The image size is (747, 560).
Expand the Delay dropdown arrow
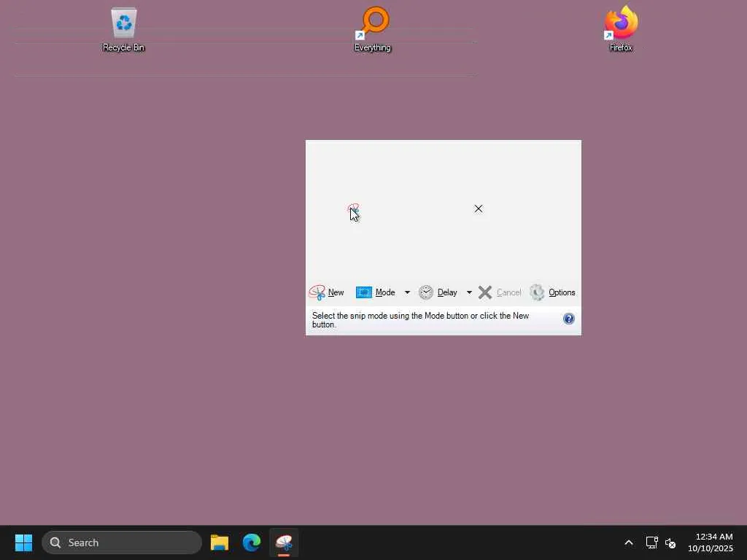point(469,292)
